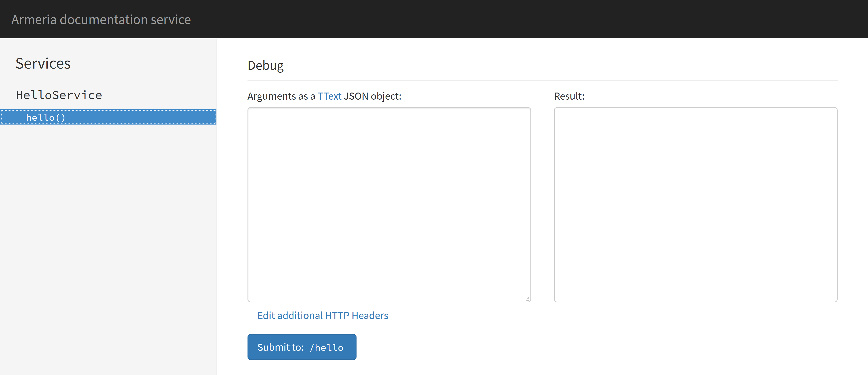Select HelloService in the Services sidebar
This screenshot has width=868, height=375.
59,95
